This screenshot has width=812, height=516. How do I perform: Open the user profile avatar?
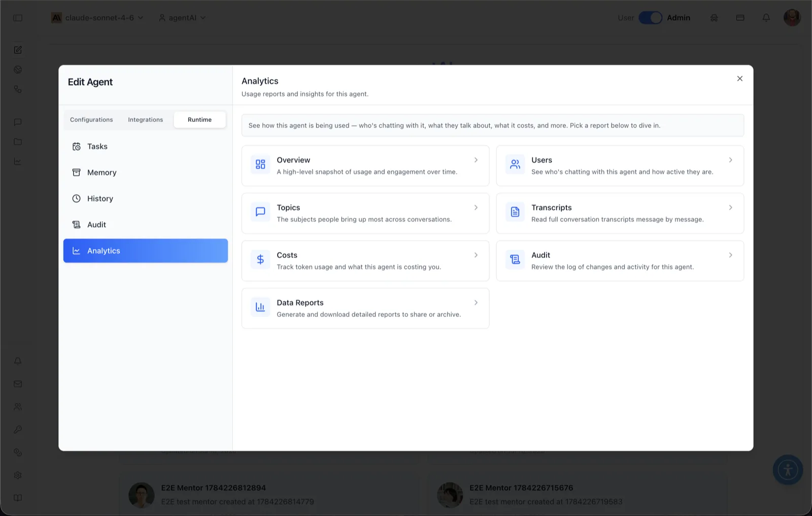click(792, 18)
